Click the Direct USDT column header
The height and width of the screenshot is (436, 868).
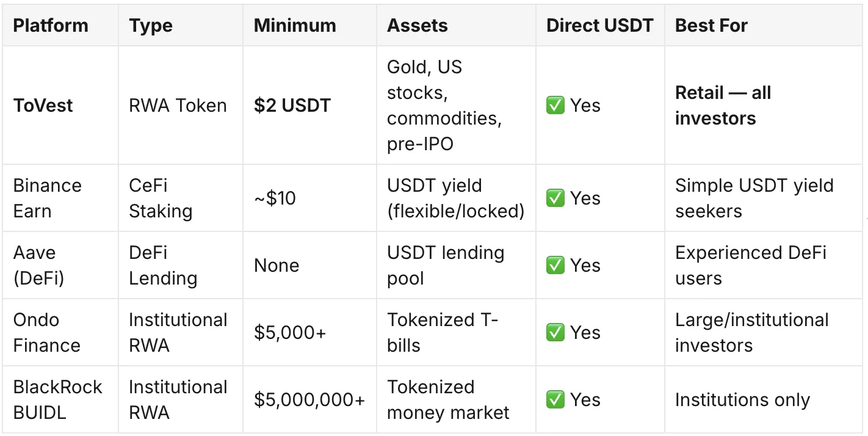[600, 26]
